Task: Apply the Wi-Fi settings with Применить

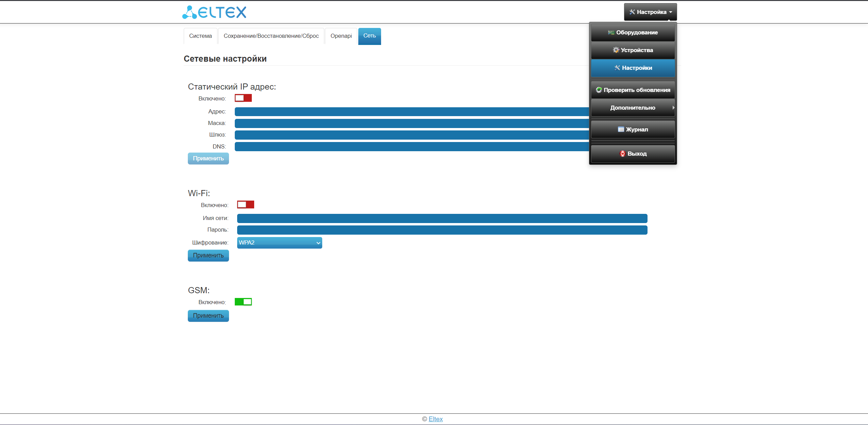Action: [x=208, y=256]
